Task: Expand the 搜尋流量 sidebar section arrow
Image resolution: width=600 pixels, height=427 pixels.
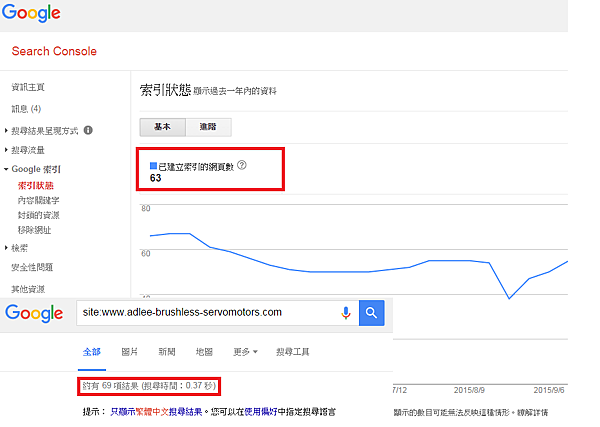Action: [6, 150]
